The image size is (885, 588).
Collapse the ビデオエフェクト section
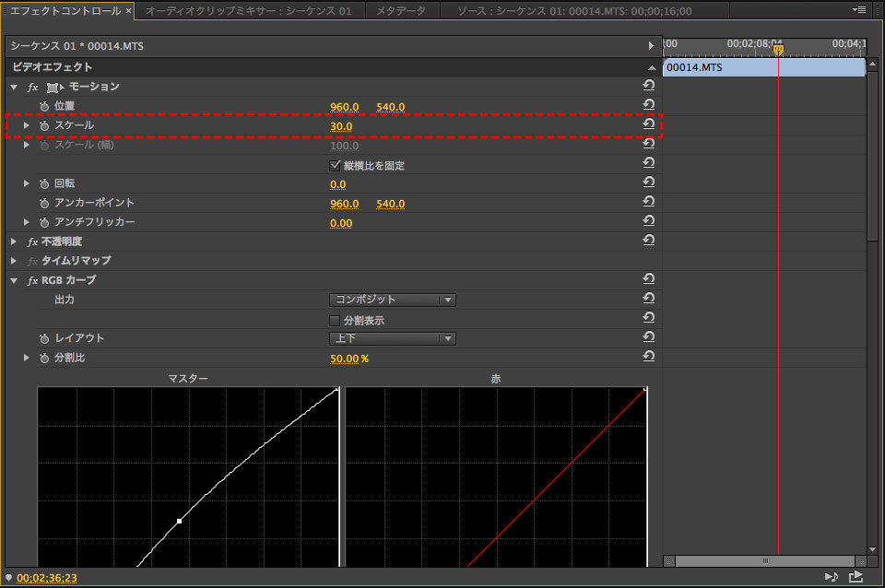[x=652, y=67]
